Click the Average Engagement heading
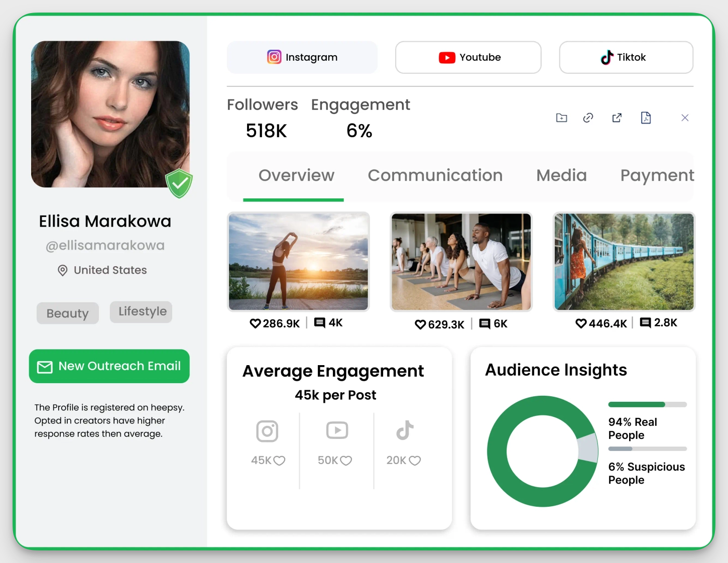Viewport: 728px width, 563px height. [333, 371]
